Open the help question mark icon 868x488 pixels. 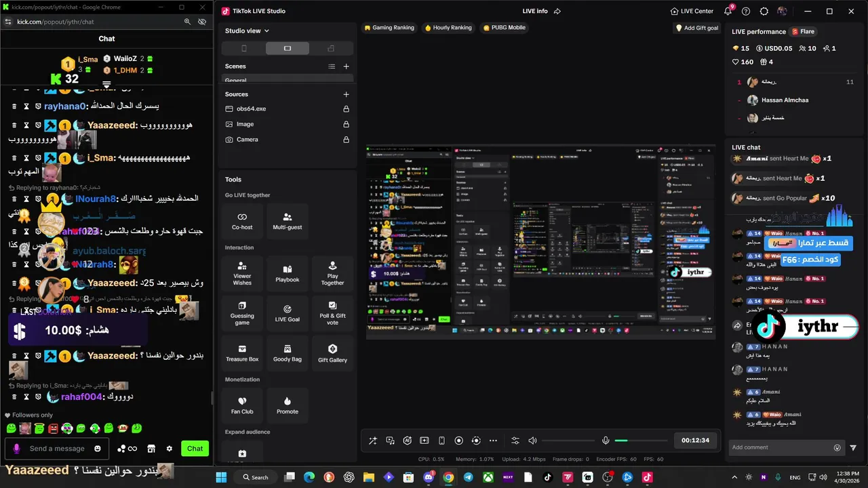pyautogui.click(x=746, y=12)
